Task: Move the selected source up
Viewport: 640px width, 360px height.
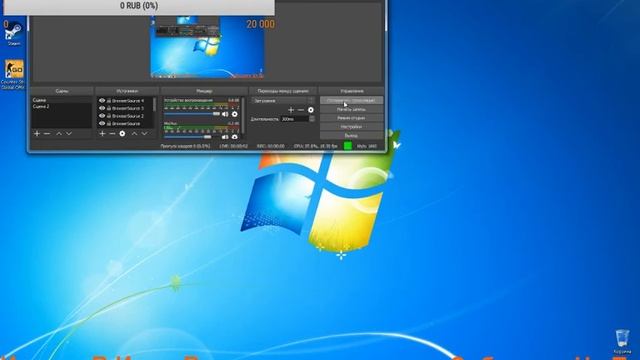Action: coord(134,133)
